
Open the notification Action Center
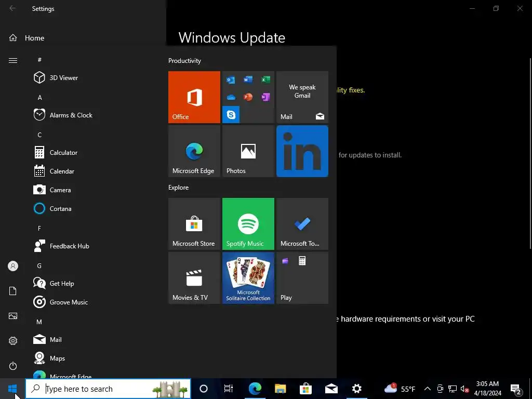(x=516, y=389)
